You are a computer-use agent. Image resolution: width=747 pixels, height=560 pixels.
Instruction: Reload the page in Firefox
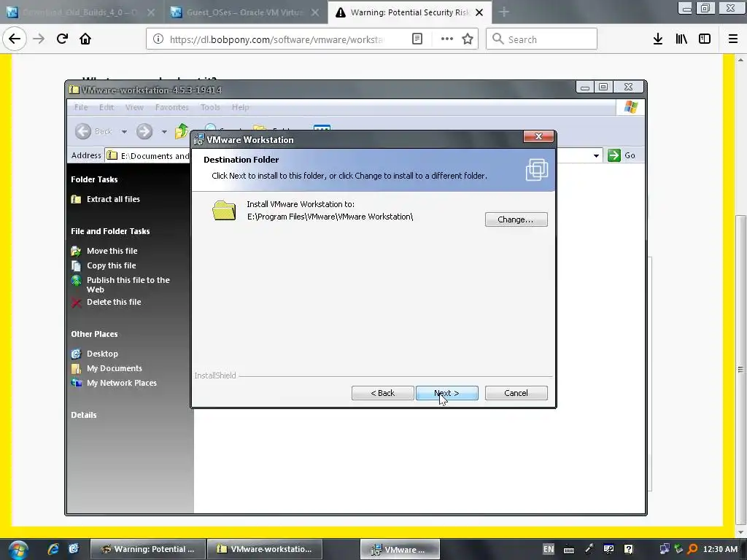tap(62, 39)
